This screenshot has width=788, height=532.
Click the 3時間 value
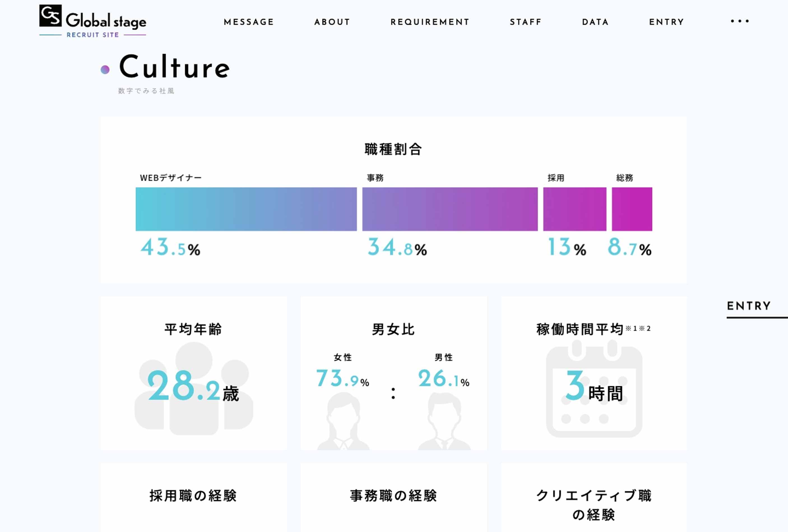coord(594,387)
